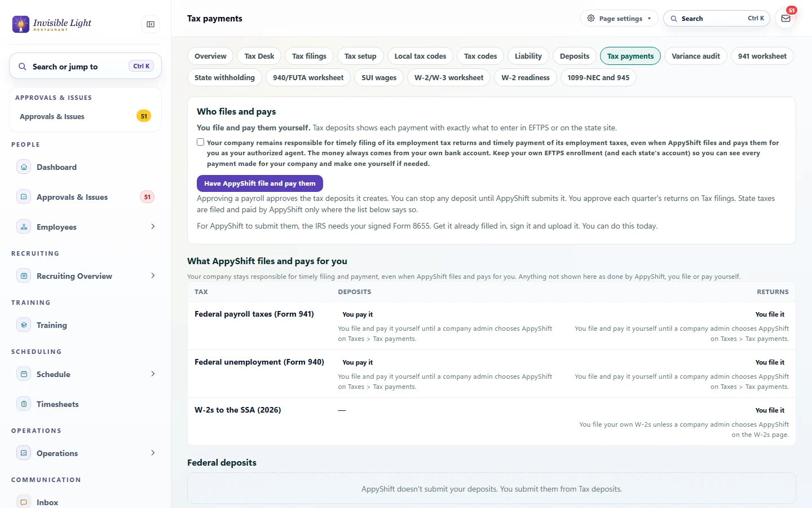Open the Tax Desk tab
The width and height of the screenshot is (812, 508).
259,56
